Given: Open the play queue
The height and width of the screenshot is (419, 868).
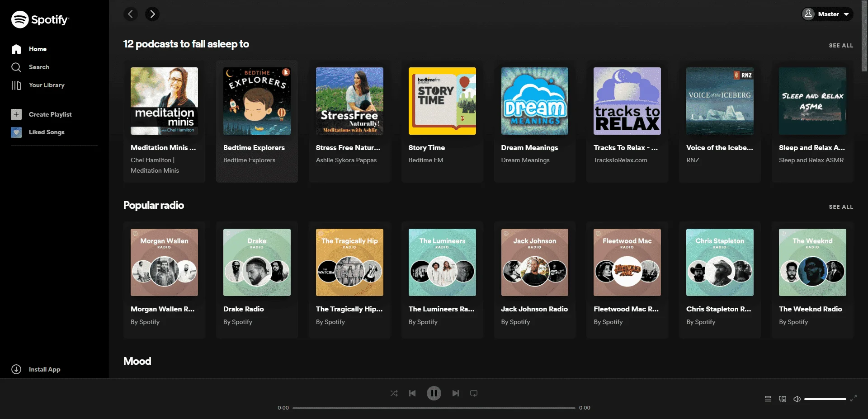Looking at the screenshot, I should tap(768, 399).
